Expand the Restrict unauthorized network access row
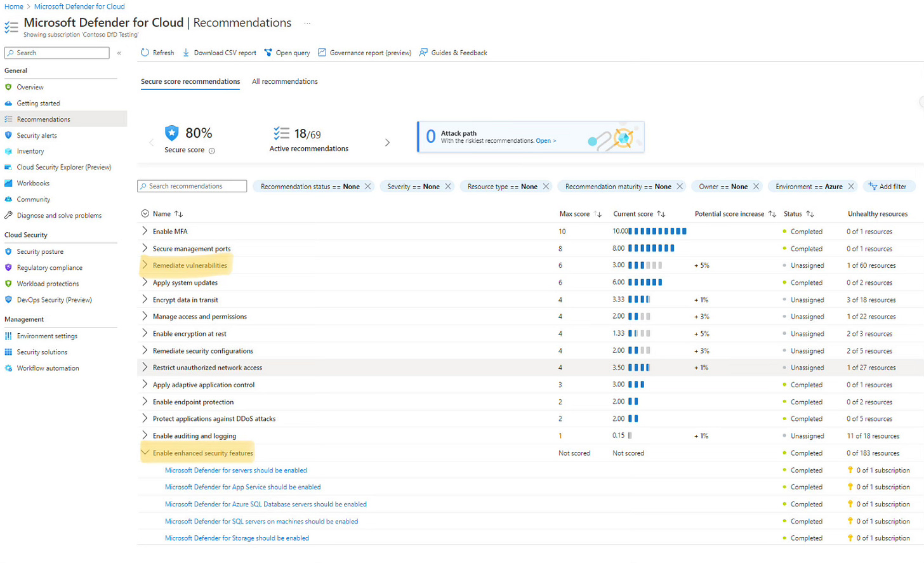924x563 pixels. [x=145, y=368]
